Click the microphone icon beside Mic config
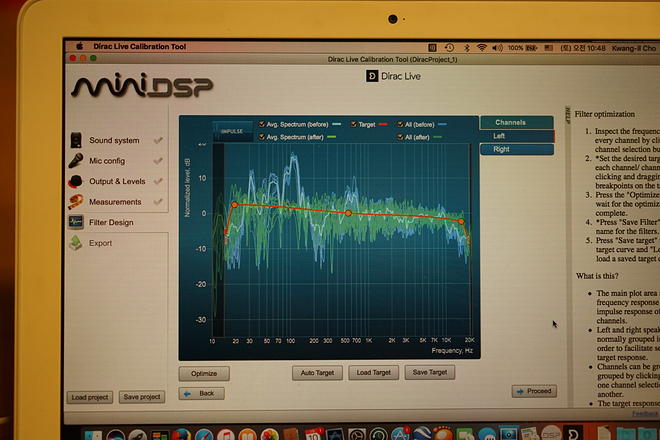The image size is (660, 440). coord(76,161)
